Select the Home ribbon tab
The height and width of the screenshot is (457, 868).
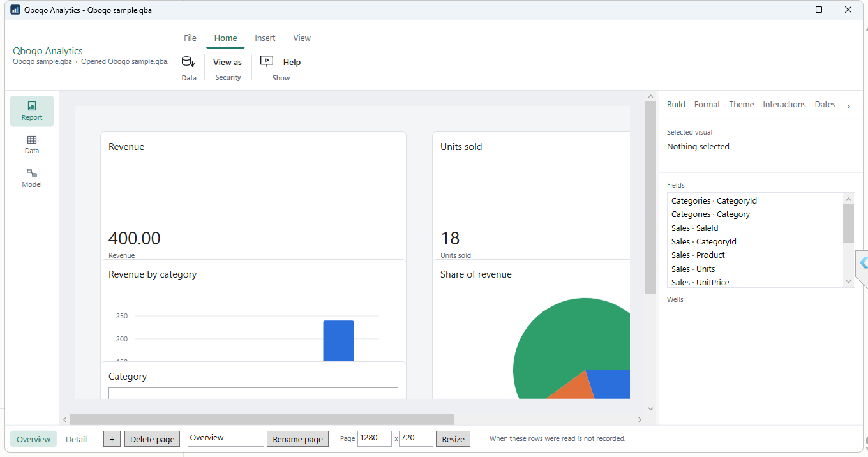point(225,38)
